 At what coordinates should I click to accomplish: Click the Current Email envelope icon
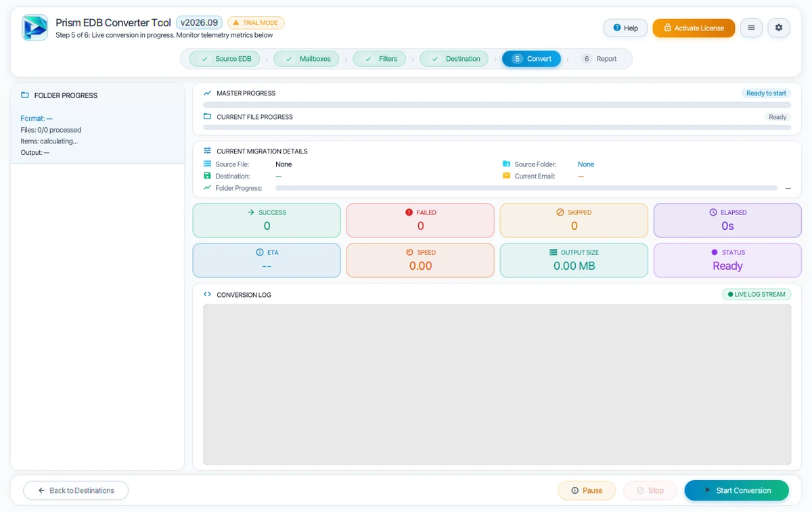[506, 176]
